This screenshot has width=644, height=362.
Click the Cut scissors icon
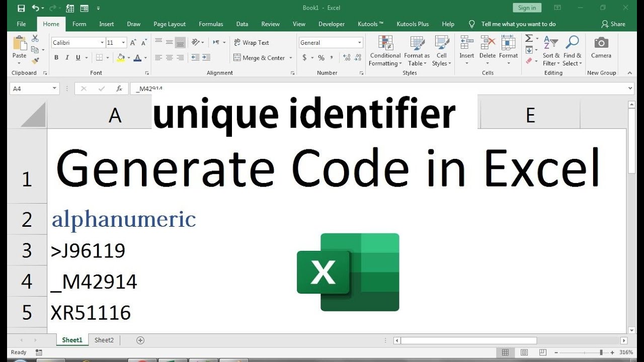(35, 39)
